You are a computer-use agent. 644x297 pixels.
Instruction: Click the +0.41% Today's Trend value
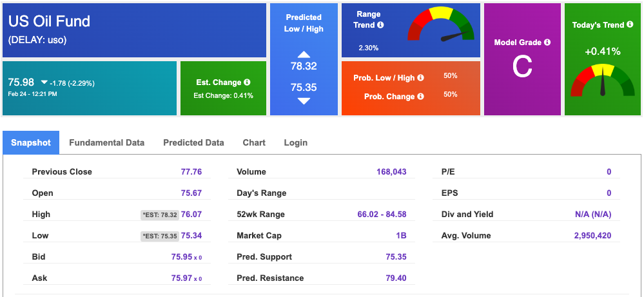(x=603, y=52)
